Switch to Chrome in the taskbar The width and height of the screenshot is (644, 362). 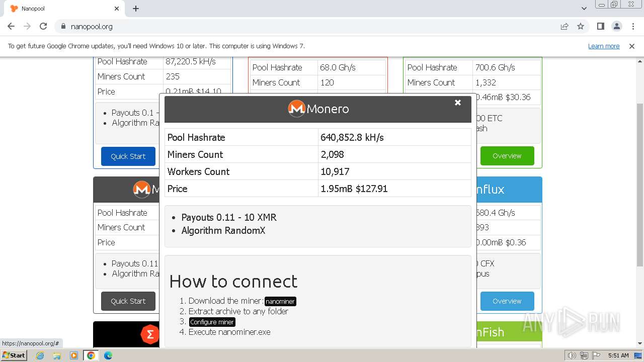(91, 355)
